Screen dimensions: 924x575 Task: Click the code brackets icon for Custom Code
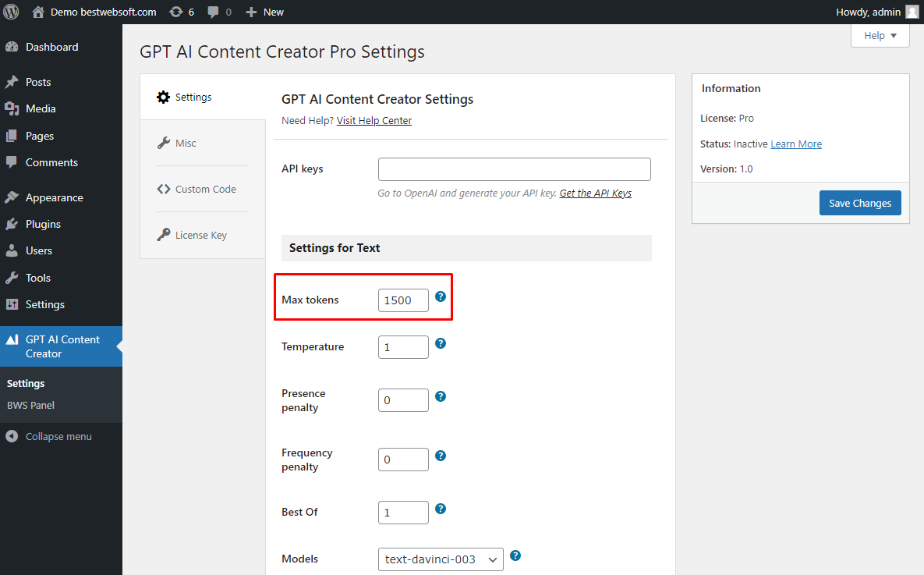pos(163,190)
